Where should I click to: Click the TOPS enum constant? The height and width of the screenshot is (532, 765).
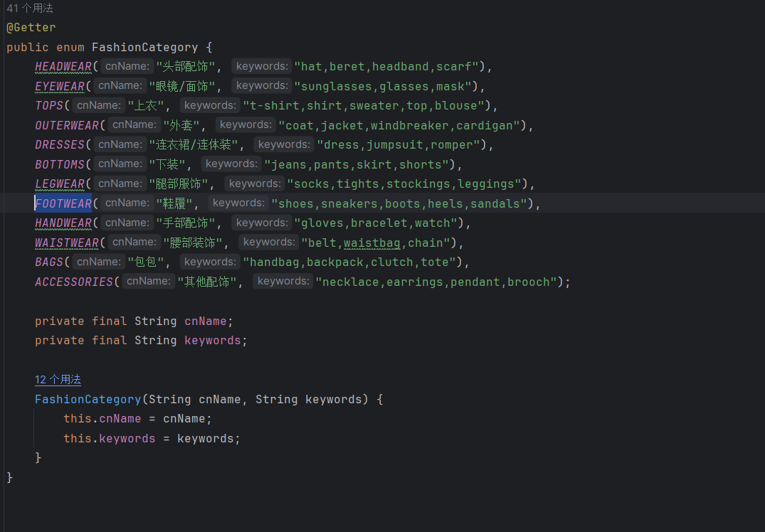[x=49, y=106]
